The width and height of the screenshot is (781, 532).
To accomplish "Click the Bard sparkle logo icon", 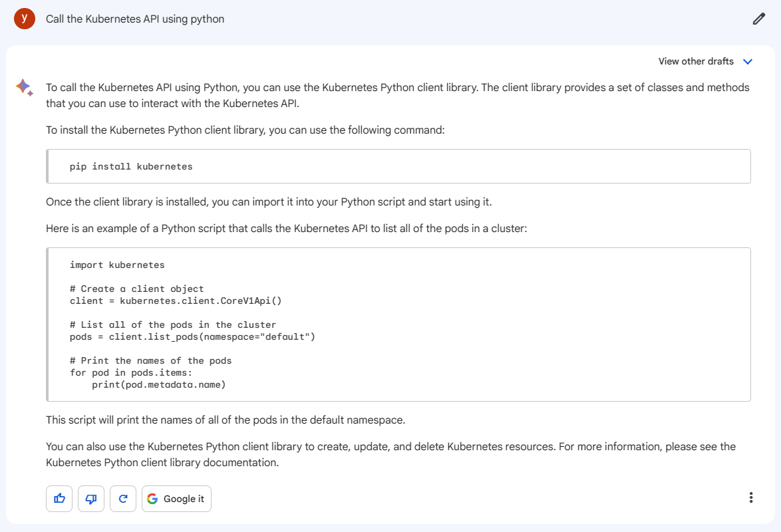I will point(25,87).
